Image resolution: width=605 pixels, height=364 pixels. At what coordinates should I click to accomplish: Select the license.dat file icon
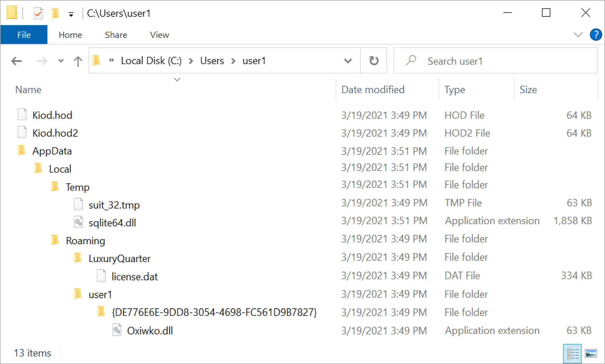101,276
